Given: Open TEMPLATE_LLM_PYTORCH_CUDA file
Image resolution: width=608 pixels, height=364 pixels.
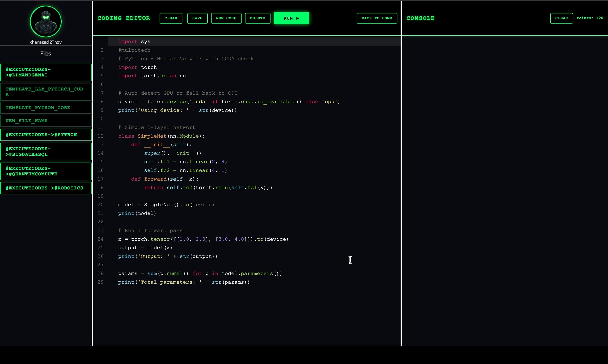Looking at the screenshot, I should (x=46, y=92).
